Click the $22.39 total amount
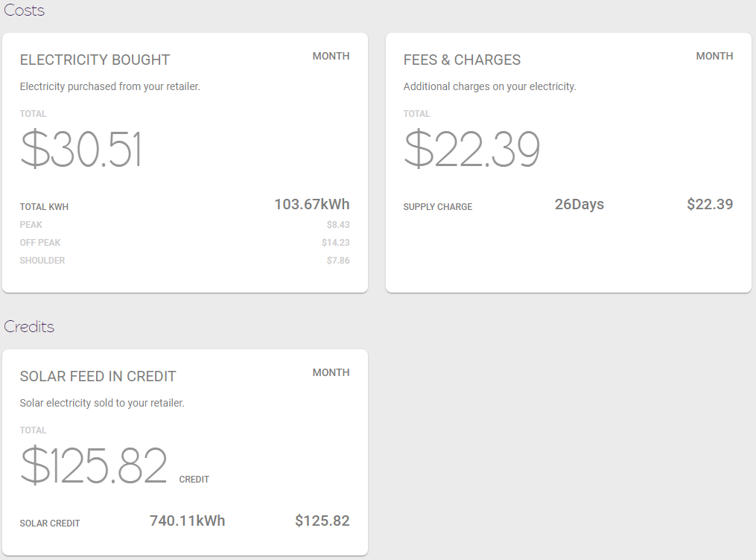The image size is (756, 560). coord(472,149)
